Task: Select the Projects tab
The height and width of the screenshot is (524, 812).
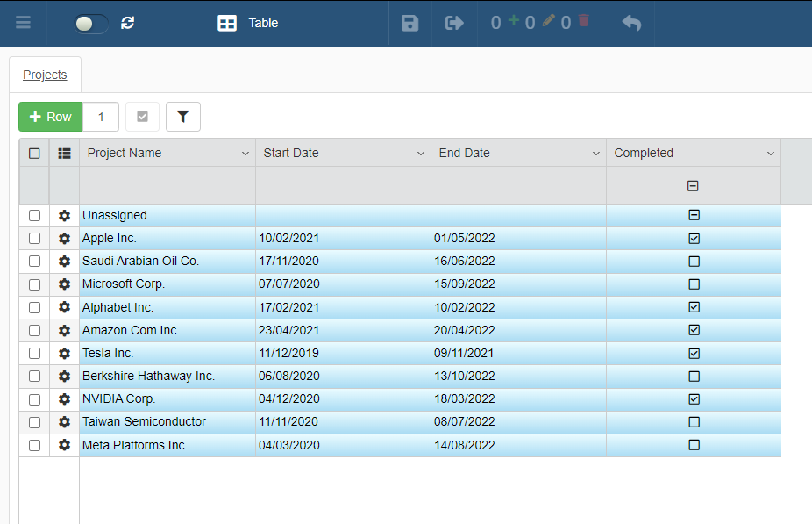Action: [x=45, y=75]
